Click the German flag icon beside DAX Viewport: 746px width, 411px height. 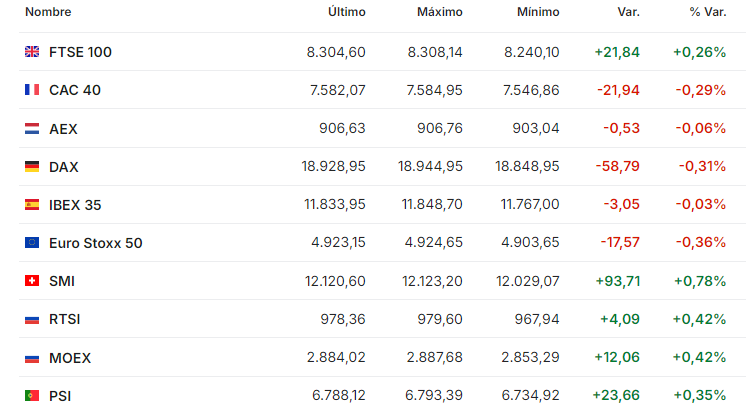click(x=32, y=166)
